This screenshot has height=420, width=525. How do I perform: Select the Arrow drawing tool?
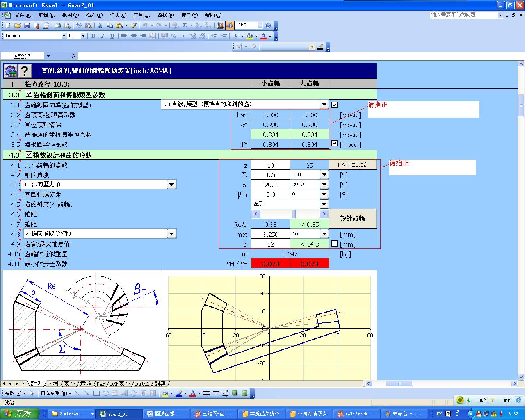pyautogui.click(x=87, y=393)
